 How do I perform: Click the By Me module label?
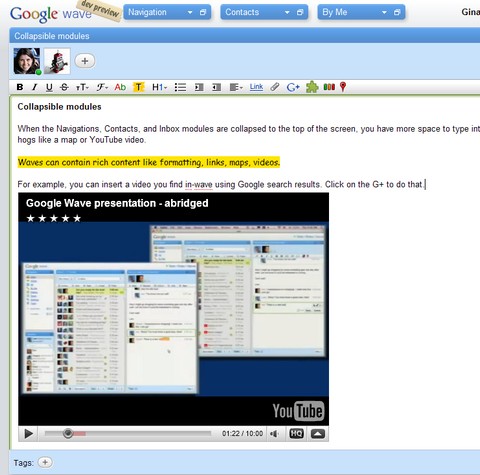pos(335,12)
